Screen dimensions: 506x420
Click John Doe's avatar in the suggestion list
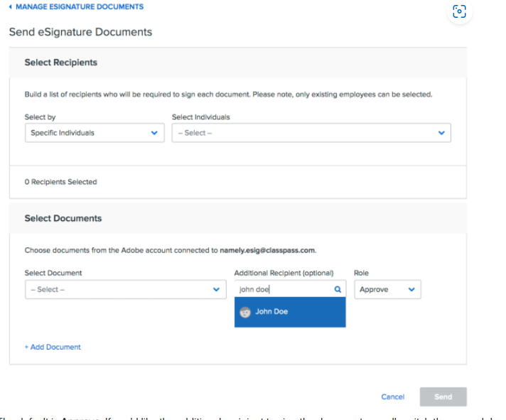(245, 312)
